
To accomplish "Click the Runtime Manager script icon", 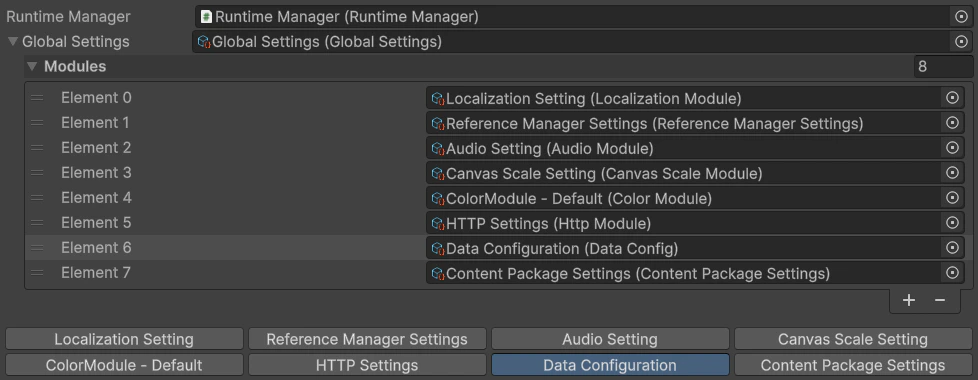I will tap(206, 17).
